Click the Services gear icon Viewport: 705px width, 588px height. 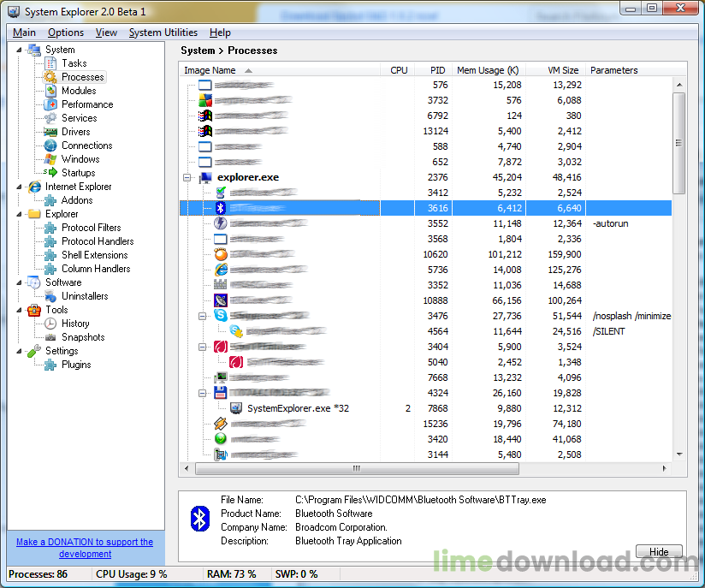coord(50,118)
